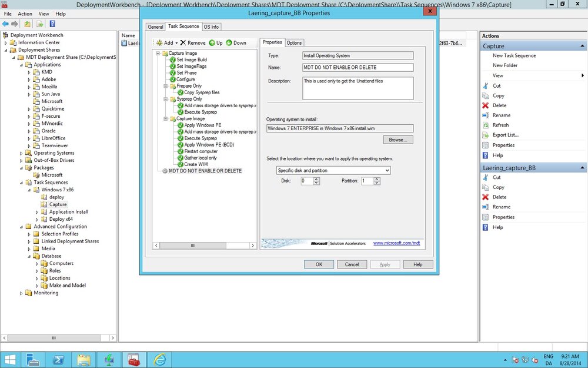The width and height of the screenshot is (588, 368).
Task: Open the Action menu
Action: pos(25,14)
